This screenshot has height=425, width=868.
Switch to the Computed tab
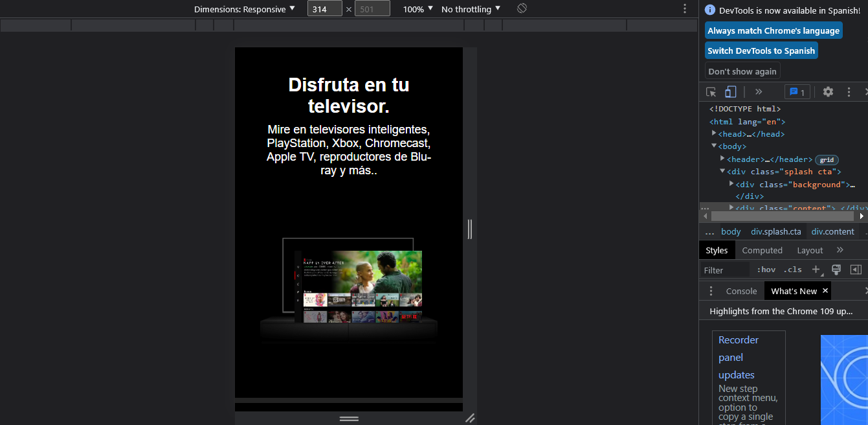coord(762,250)
